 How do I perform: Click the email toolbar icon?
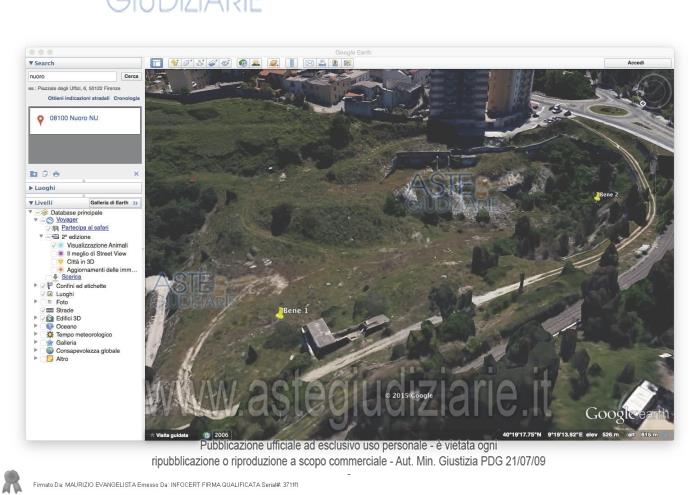[309, 62]
